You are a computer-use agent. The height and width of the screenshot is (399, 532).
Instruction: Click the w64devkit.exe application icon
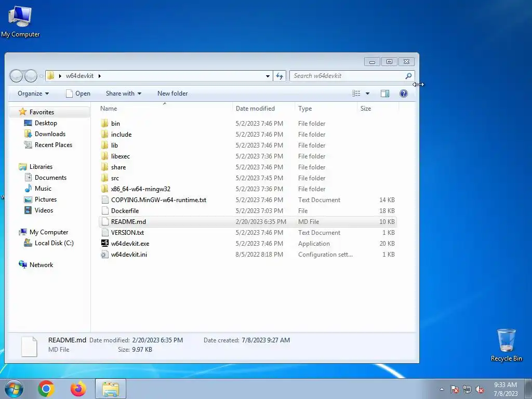(x=105, y=243)
